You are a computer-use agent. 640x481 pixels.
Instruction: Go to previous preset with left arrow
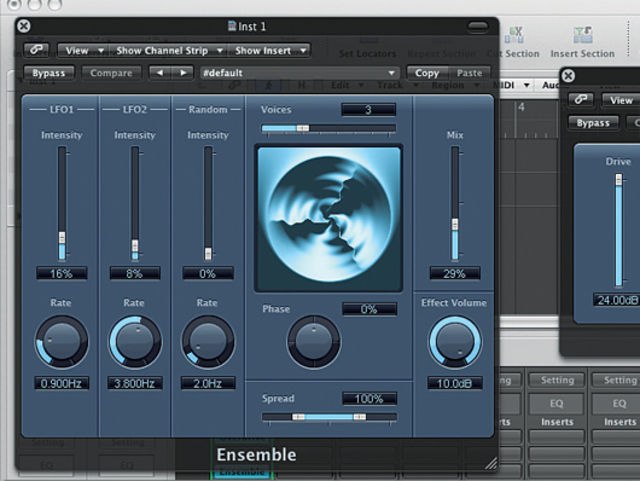click(160, 73)
